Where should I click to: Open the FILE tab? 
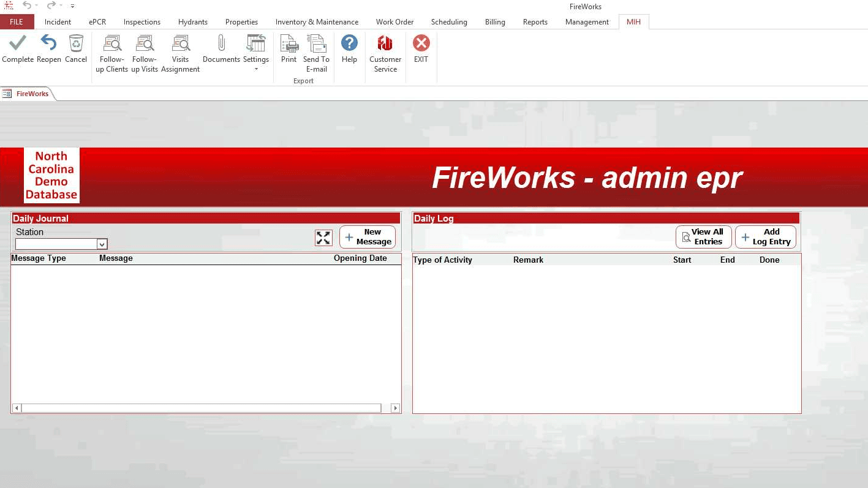tap(17, 22)
